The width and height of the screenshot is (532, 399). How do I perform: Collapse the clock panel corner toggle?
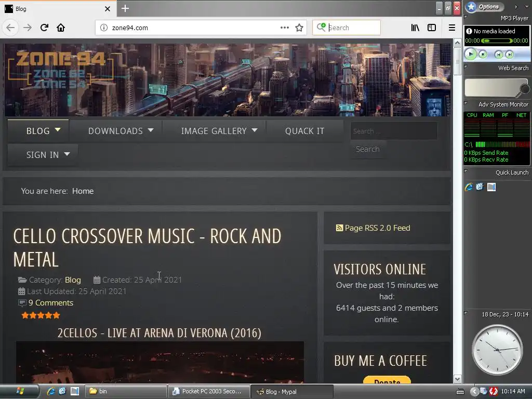[466, 313]
